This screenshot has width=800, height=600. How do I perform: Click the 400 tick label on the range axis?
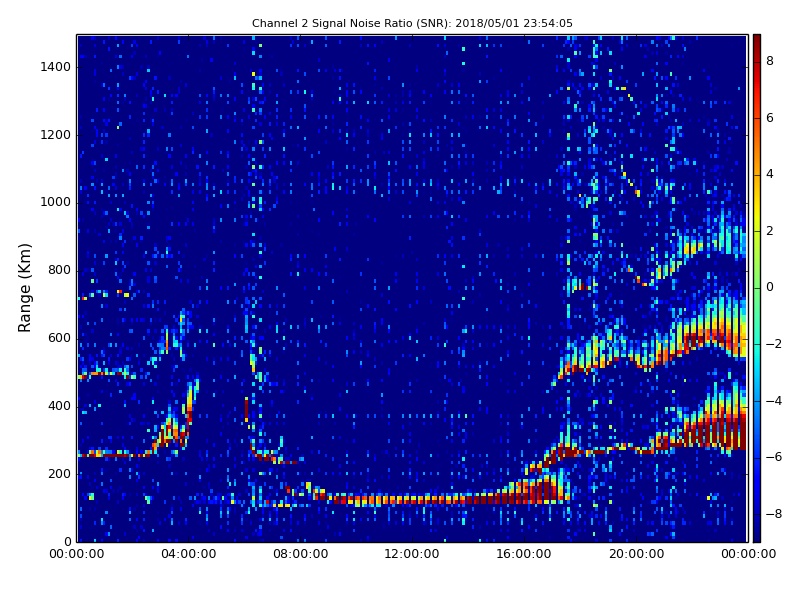click(59, 406)
